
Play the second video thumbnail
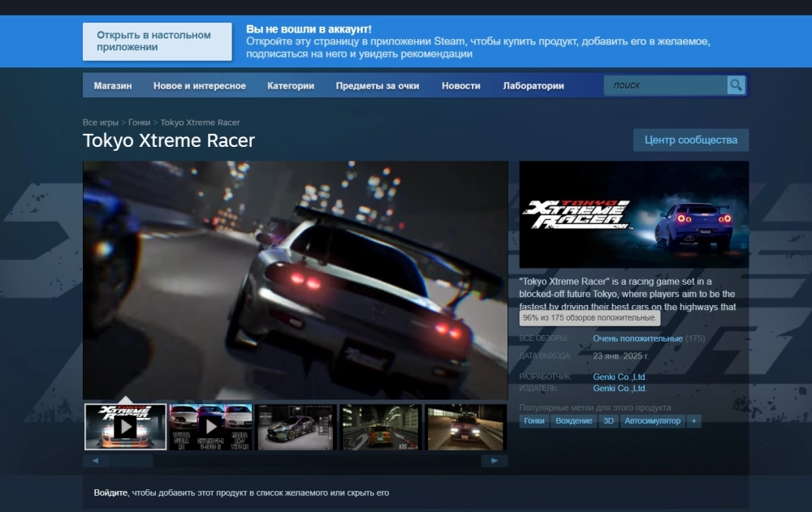click(x=211, y=427)
